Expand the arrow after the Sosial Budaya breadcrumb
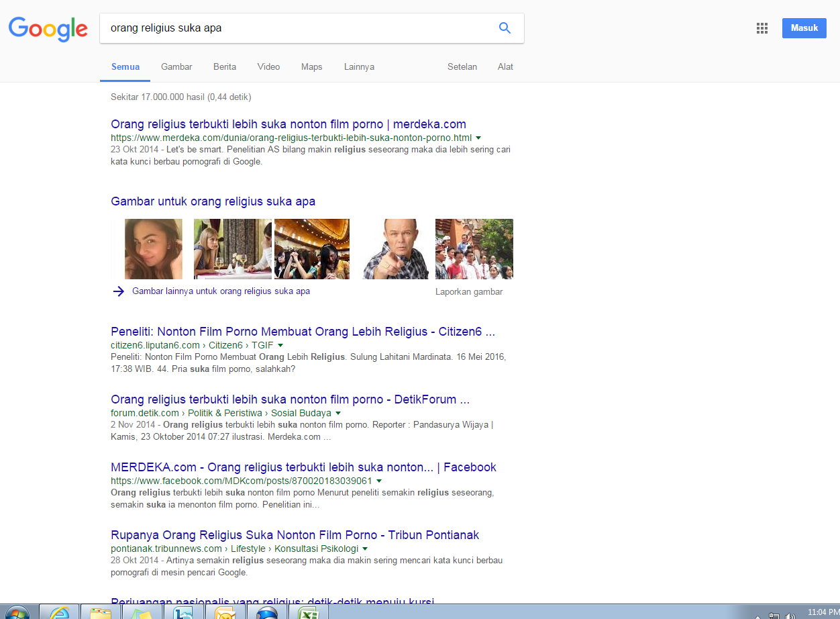The width and height of the screenshot is (840, 619). pos(338,413)
